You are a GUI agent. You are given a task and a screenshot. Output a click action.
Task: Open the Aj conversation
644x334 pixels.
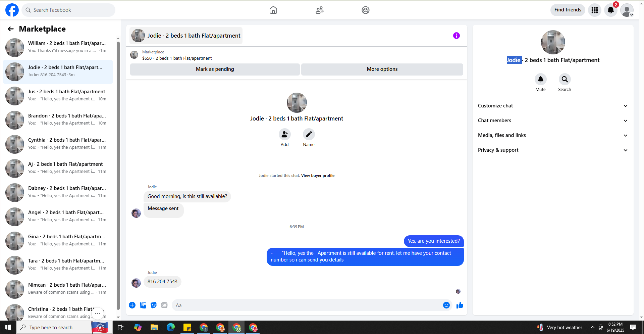pos(58,169)
